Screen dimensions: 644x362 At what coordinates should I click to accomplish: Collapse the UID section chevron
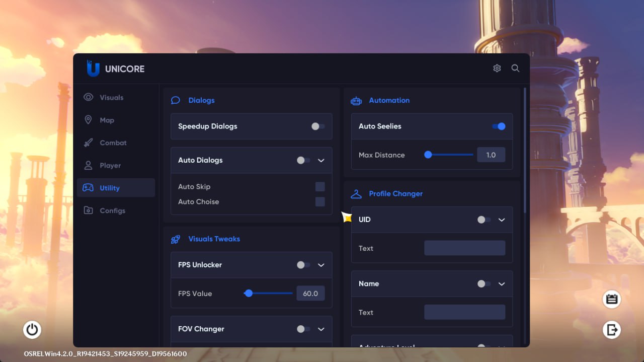pos(502,220)
